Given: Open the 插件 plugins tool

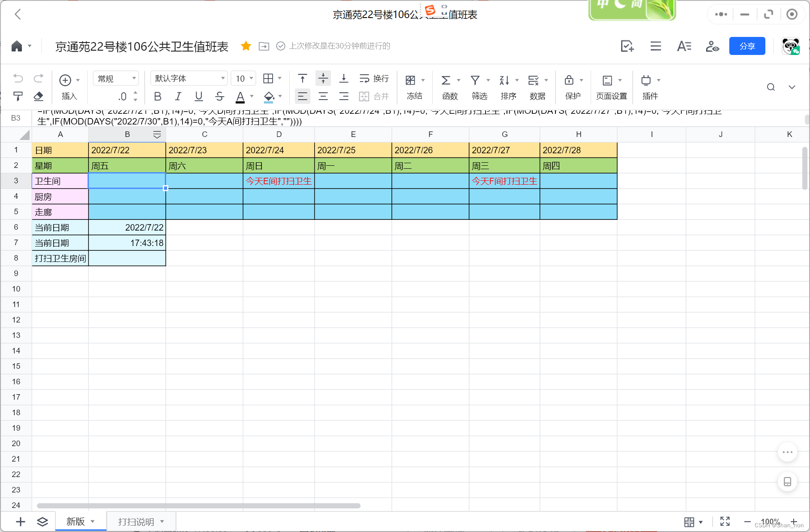Looking at the screenshot, I should point(650,88).
